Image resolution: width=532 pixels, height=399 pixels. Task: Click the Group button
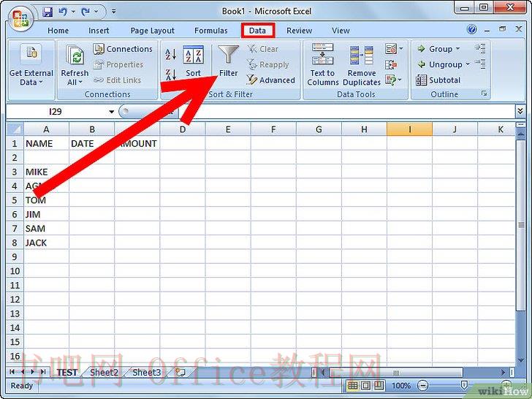point(435,49)
